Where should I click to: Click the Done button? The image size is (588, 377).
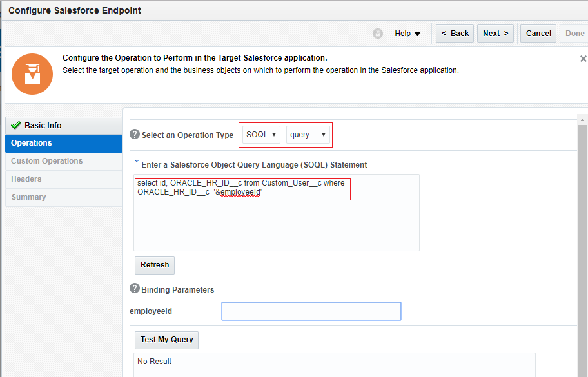(x=574, y=34)
